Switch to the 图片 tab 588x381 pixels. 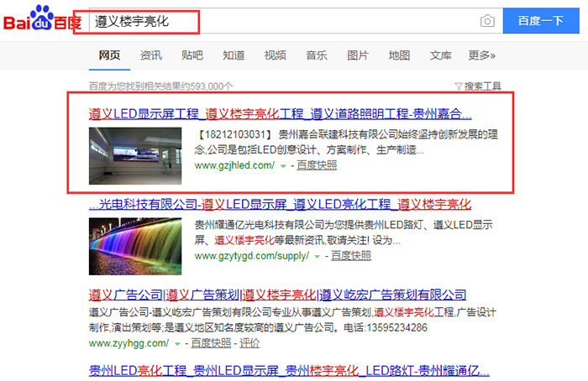point(358,55)
